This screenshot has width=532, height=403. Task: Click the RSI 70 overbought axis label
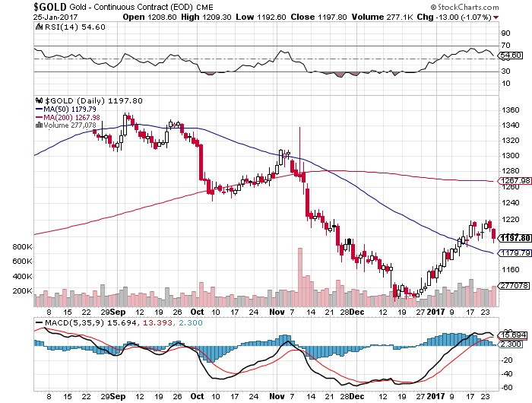click(506, 46)
